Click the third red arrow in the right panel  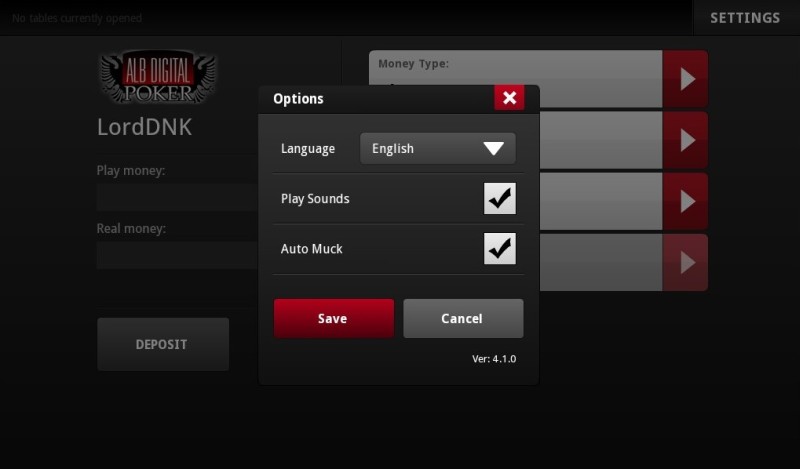point(685,202)
